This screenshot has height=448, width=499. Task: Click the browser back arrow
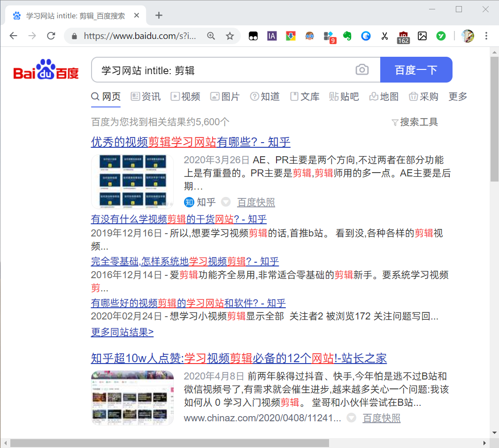[13, 36]
